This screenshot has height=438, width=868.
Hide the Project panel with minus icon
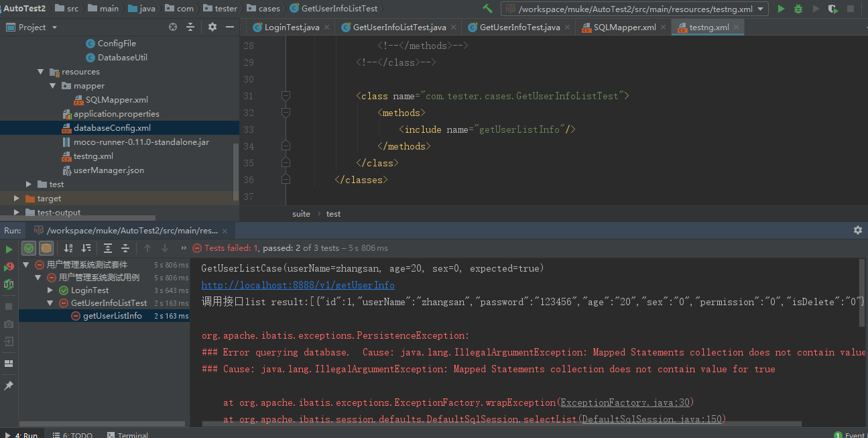click(x=230, y=27)
